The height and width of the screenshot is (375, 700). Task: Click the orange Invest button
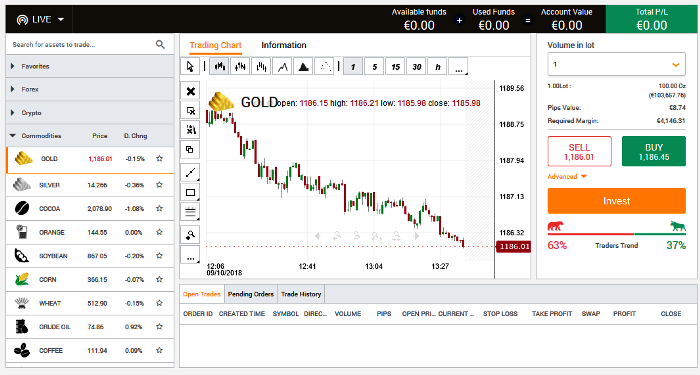[617, 201]
